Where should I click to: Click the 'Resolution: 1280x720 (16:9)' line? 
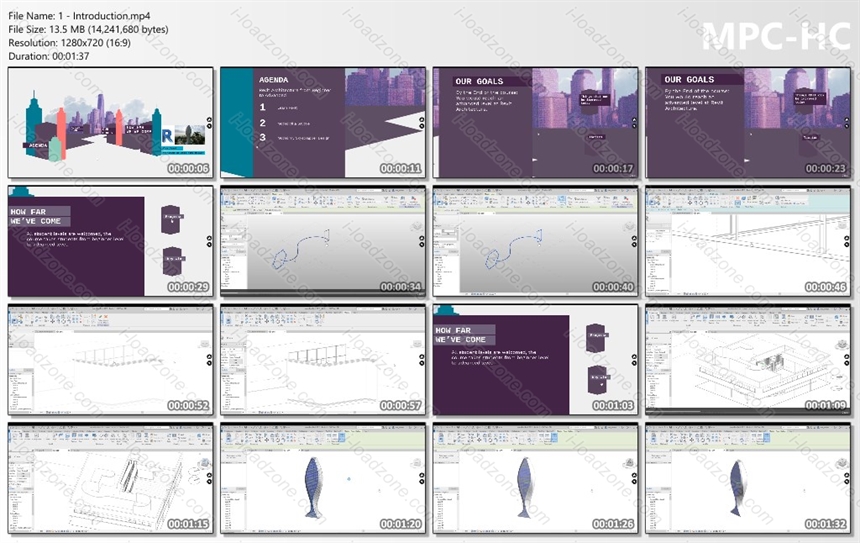(70, 43)
